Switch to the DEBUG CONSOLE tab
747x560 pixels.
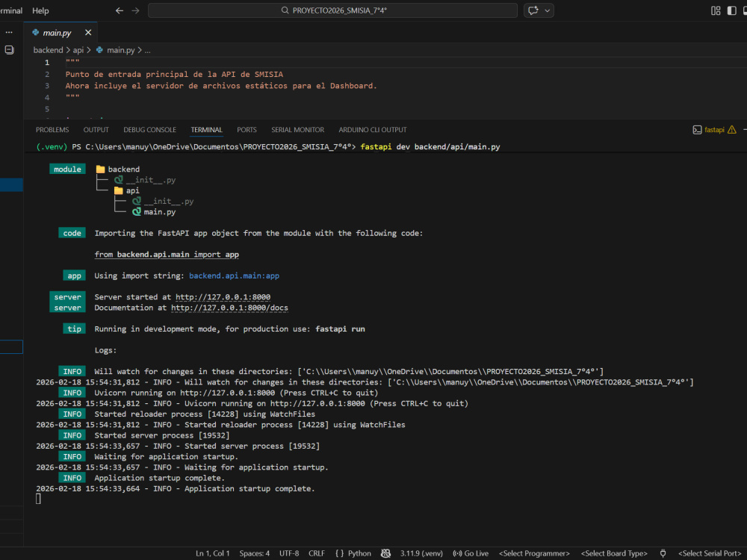pyautogui.click(x=149, y=129)
